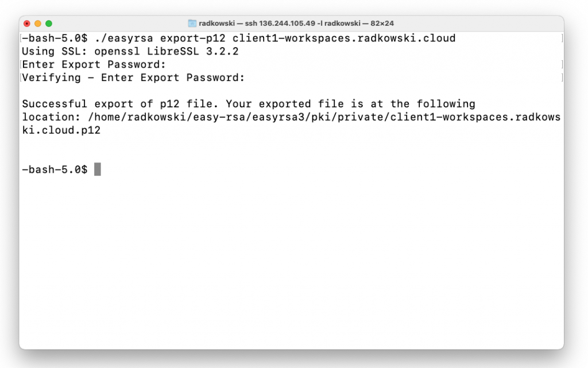
Task: Minimize the terminal using the yellow button
Action: (x=38, y=24)
